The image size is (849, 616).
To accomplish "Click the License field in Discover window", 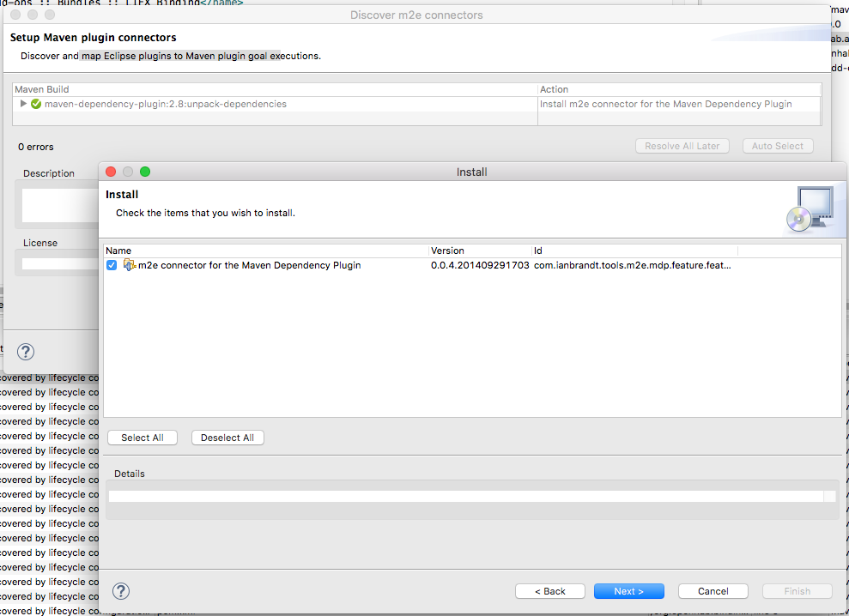I will [60, 264].
